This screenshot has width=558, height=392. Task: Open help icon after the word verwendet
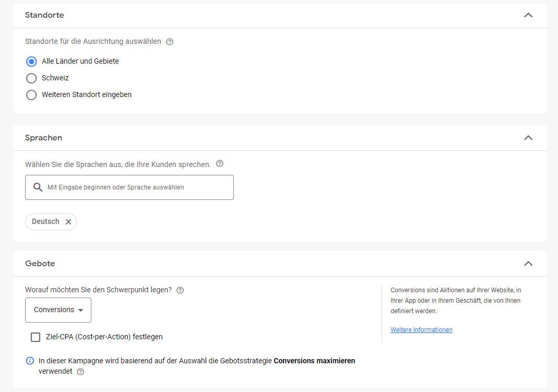click(x=81, y=372)
